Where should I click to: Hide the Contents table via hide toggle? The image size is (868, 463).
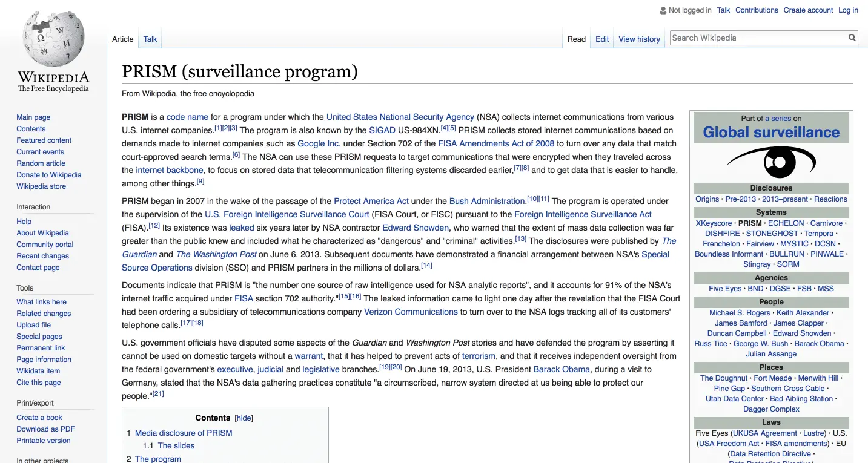point(244,418)
